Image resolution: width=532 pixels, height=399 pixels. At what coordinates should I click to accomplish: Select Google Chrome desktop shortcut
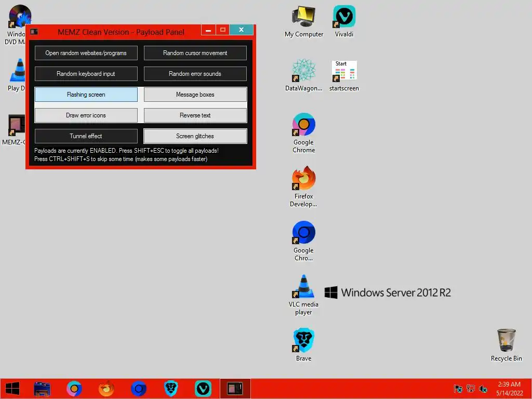(x=303, y=133)
